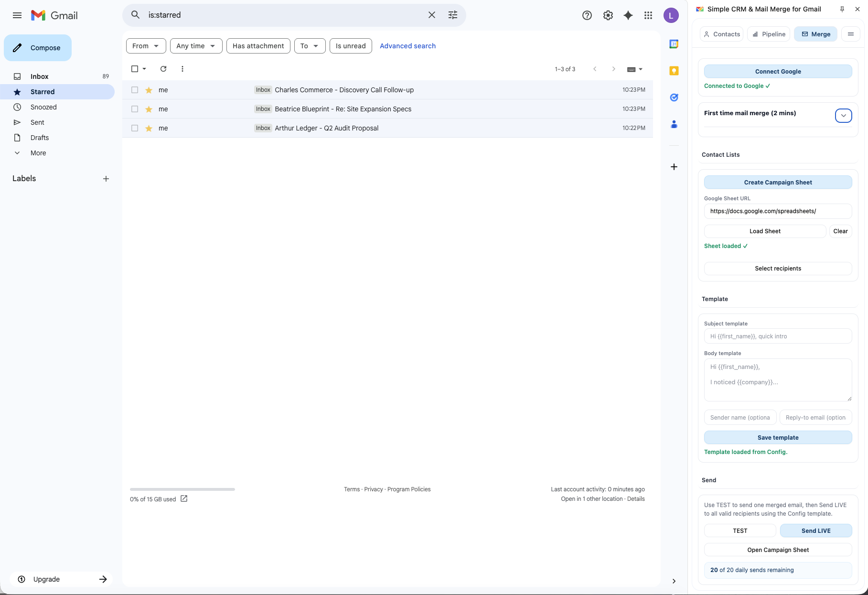Open the From filter dropdown
The width and height of the screenshot is (868, 595).
(x=145, y=46)
